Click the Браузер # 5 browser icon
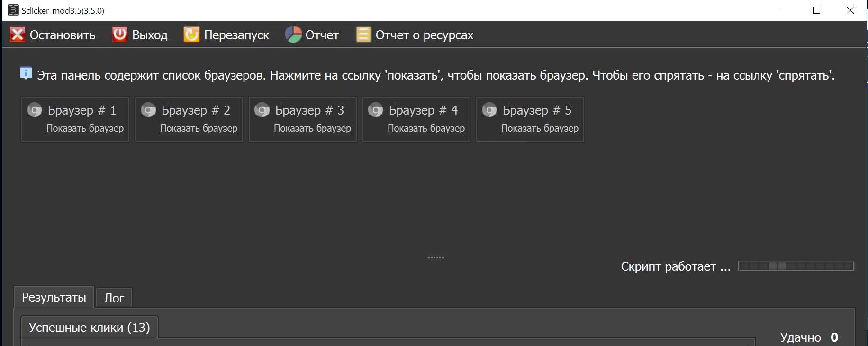The width and height of the screenshot is (868, 346). point(489,110)
